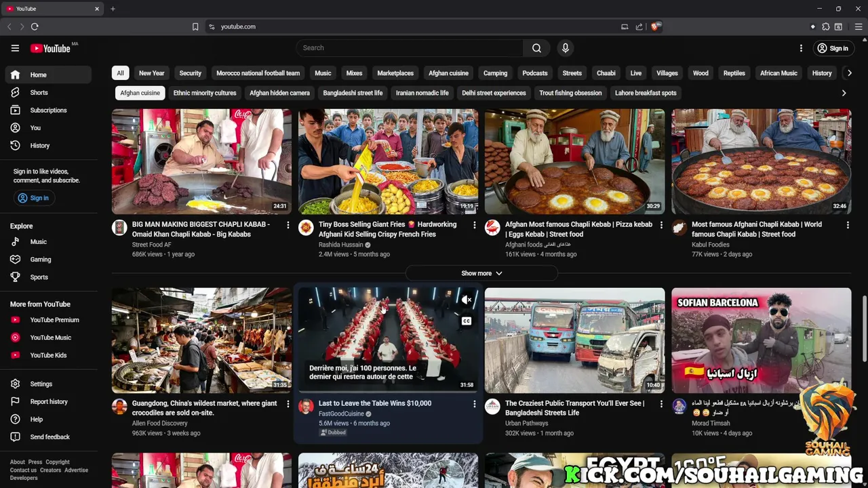
Task: Open options for Tiny Boss Selling video
Action: (474, 225)
